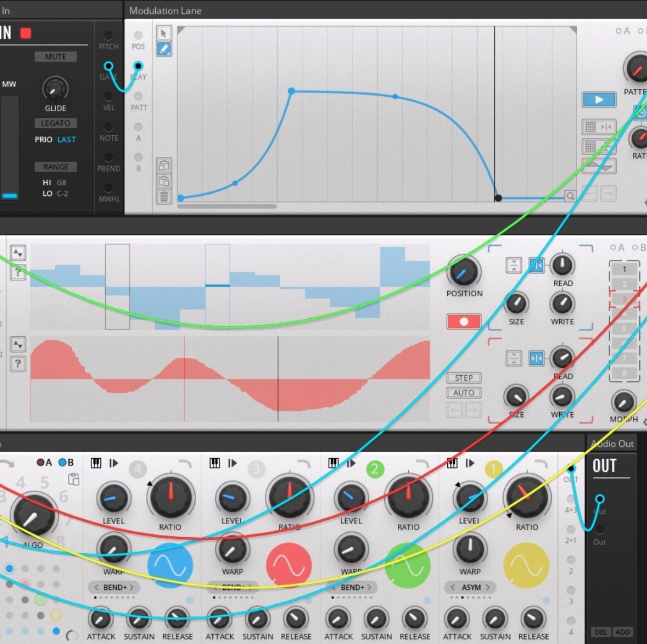This screenshot has width=647, height=644.
Task: Select the pointer tool in Modulation Lane
Action: pos(164,34)
